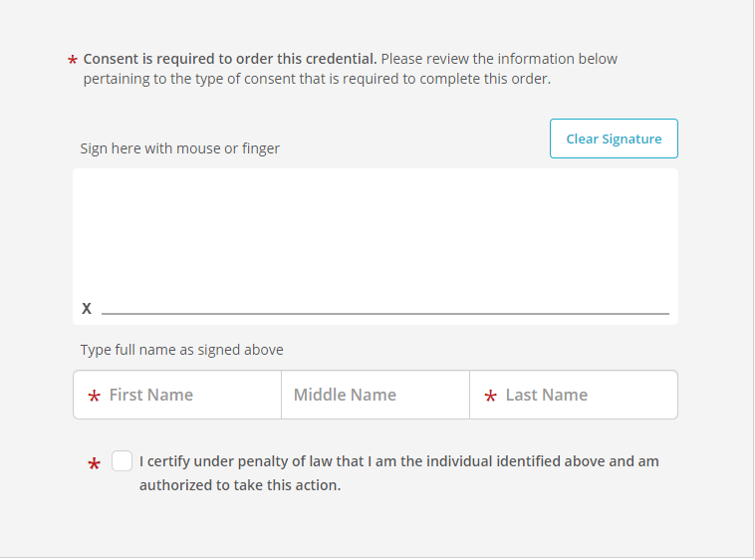
Task: Click the 'Sign here with mouse or finger' label
Action: (x=180, y=148)
